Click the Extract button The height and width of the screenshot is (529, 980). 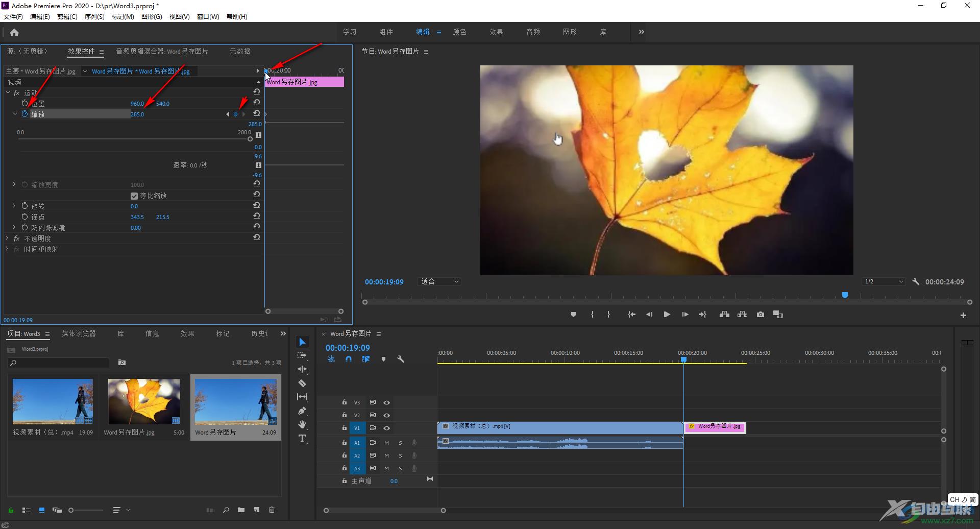point(742,315)
